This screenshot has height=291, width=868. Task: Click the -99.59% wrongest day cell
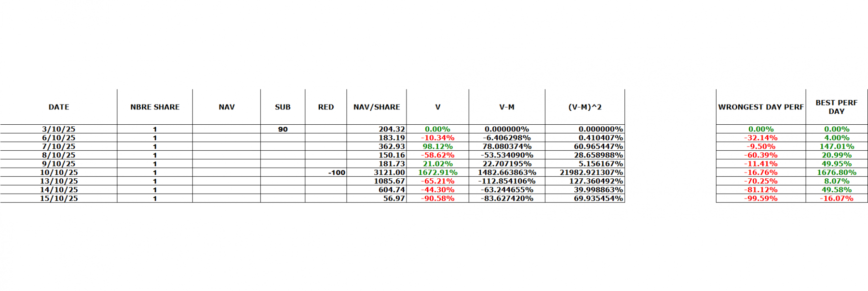760,198
